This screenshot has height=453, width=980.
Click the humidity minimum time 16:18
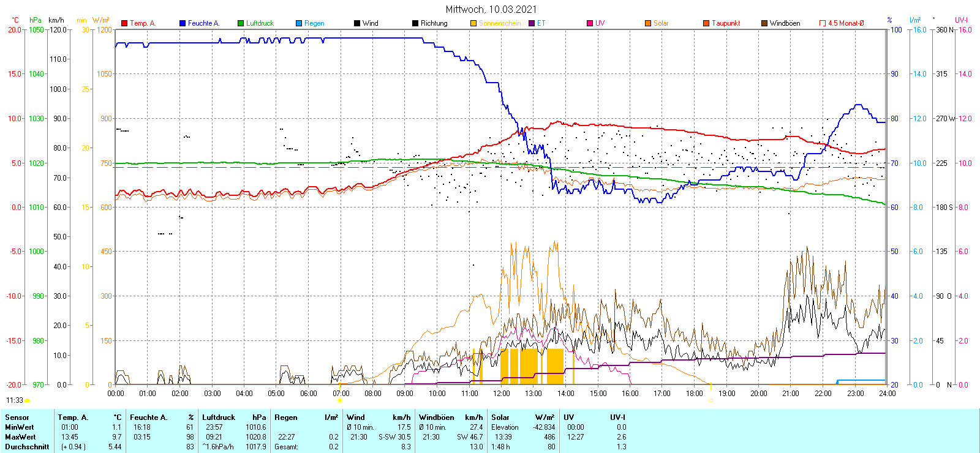coord(142,427)
